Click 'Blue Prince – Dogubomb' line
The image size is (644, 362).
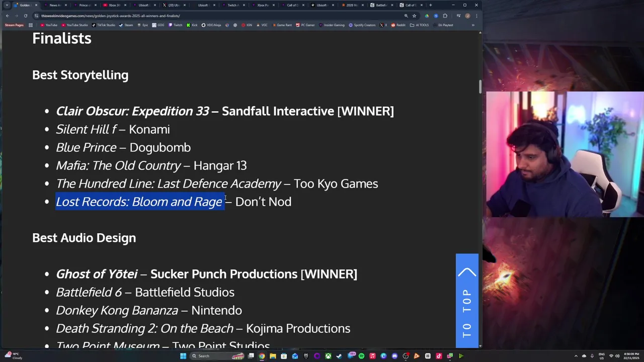123,147
